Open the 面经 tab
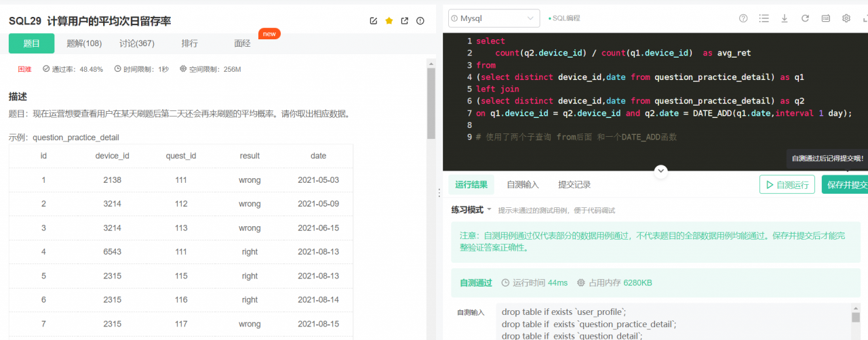 pos(242,43)
